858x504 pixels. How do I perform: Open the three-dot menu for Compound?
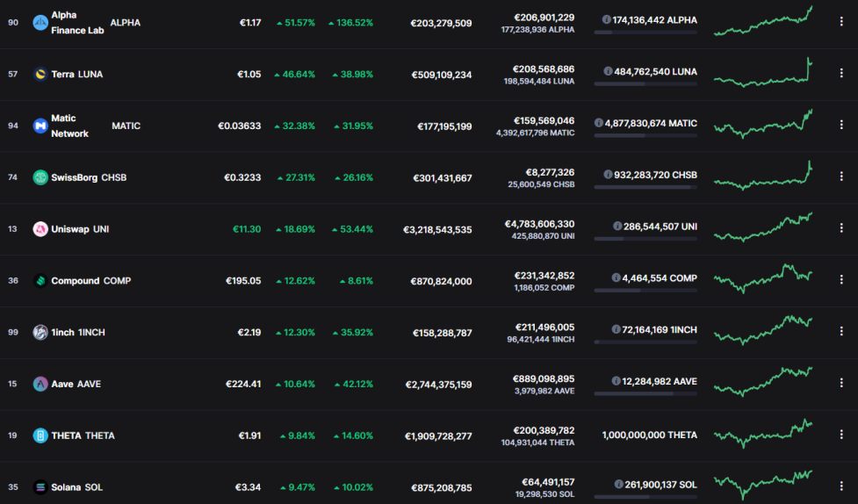[x=841, y=279]
